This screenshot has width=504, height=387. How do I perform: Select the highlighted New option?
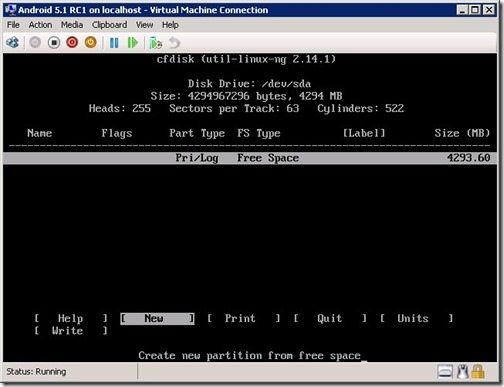(157, 318)
